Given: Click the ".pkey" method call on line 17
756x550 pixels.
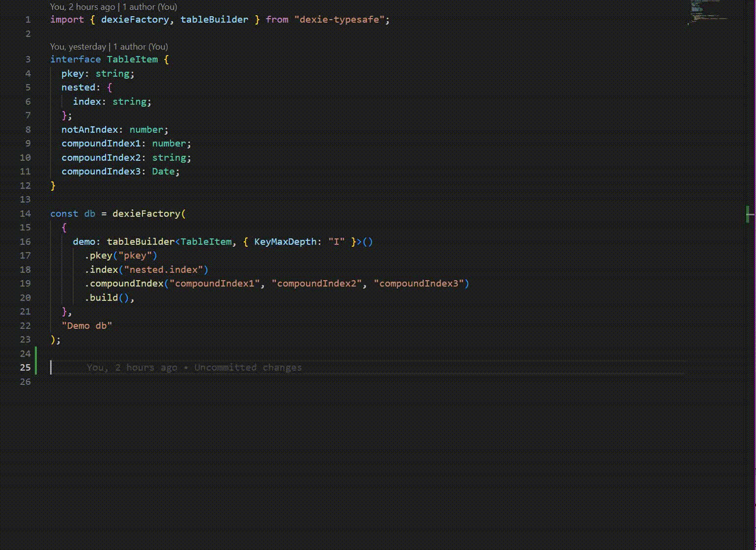Looking at the screenshot, I should [98, 256].
